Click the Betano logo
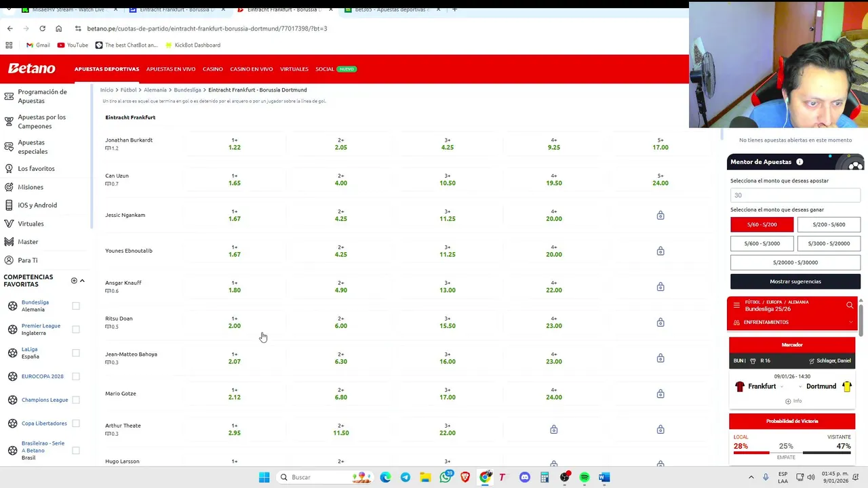This screenshot has height=488, width=868. 31,68
